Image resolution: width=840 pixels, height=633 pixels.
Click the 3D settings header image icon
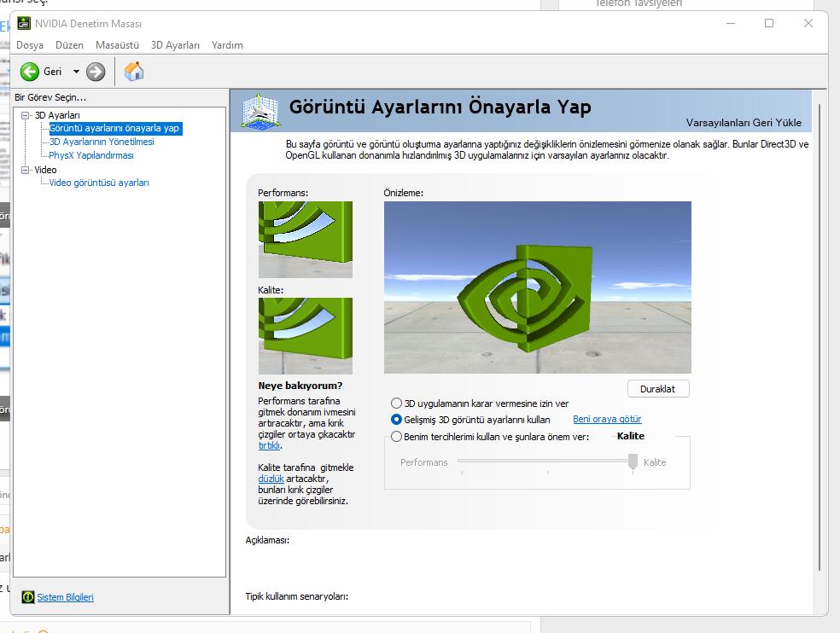260,111
